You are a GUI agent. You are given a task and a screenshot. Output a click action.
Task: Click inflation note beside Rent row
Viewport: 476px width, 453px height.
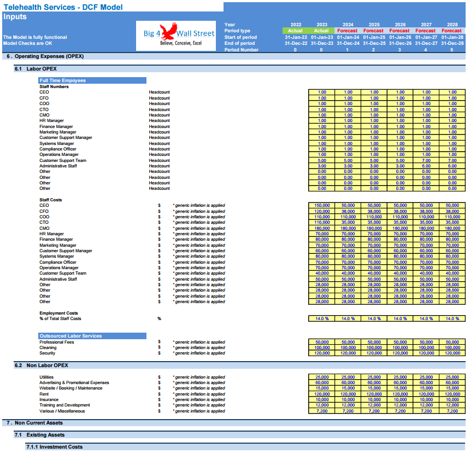[x=199, y=394]
